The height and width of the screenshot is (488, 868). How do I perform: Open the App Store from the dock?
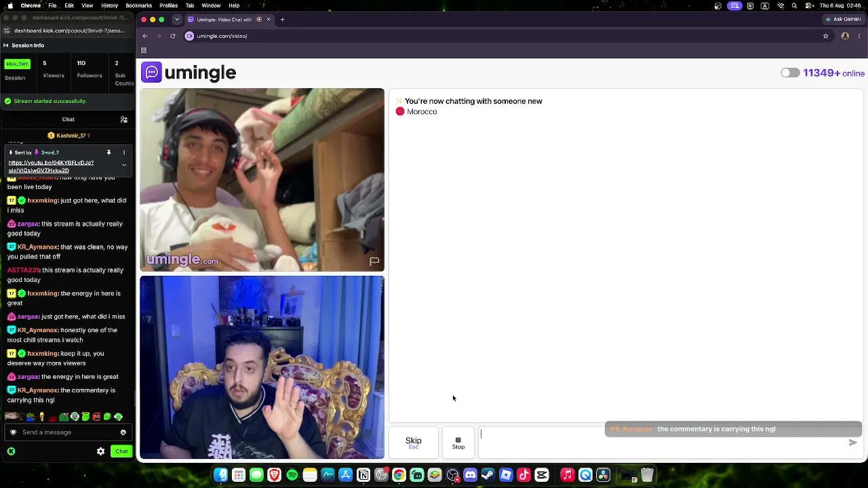point(346,475)
